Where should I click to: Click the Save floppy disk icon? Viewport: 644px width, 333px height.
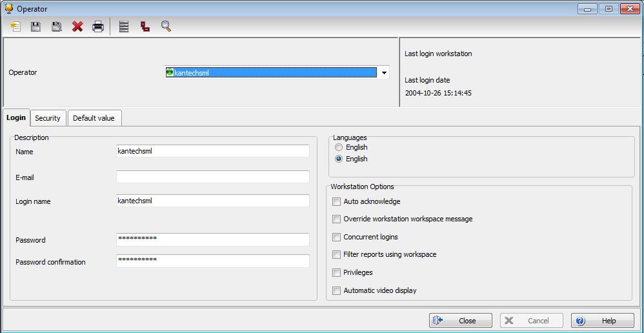[x=36, y=27]
